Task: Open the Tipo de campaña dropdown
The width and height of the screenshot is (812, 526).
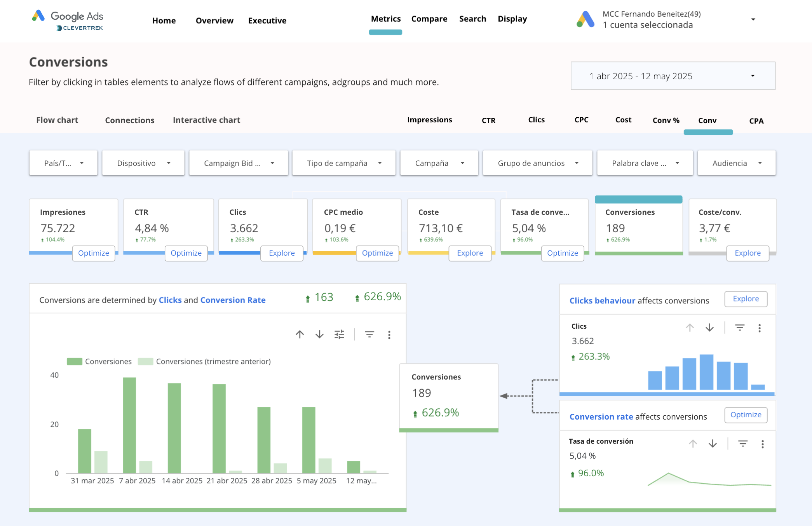Action: pyautogui.click(x=344, y=163)
